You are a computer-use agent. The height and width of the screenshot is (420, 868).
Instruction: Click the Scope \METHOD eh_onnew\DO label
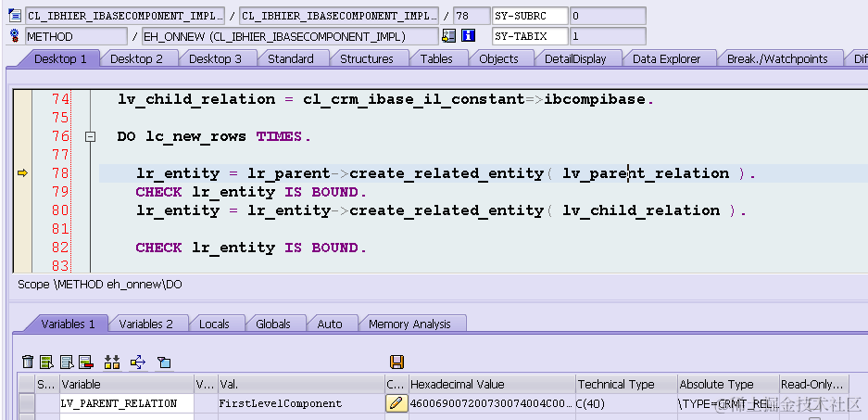[100, 285]
